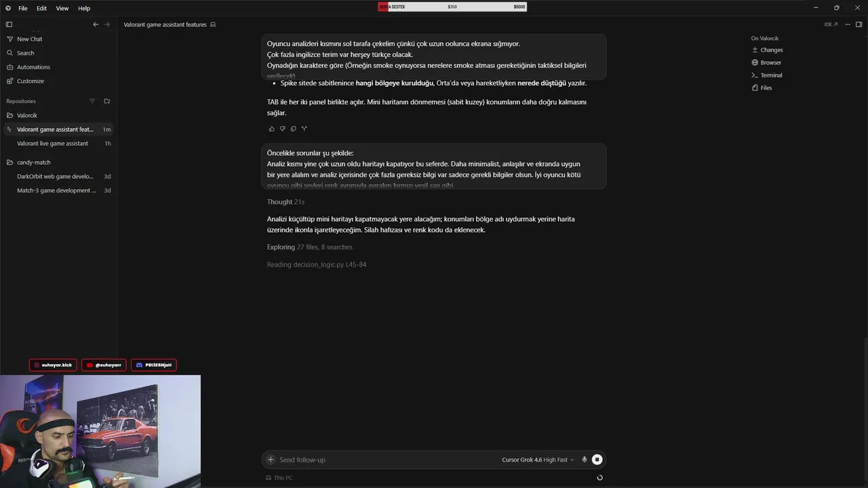Open the View menu
This screenshot has width=868, height=488.
[62, 8]
